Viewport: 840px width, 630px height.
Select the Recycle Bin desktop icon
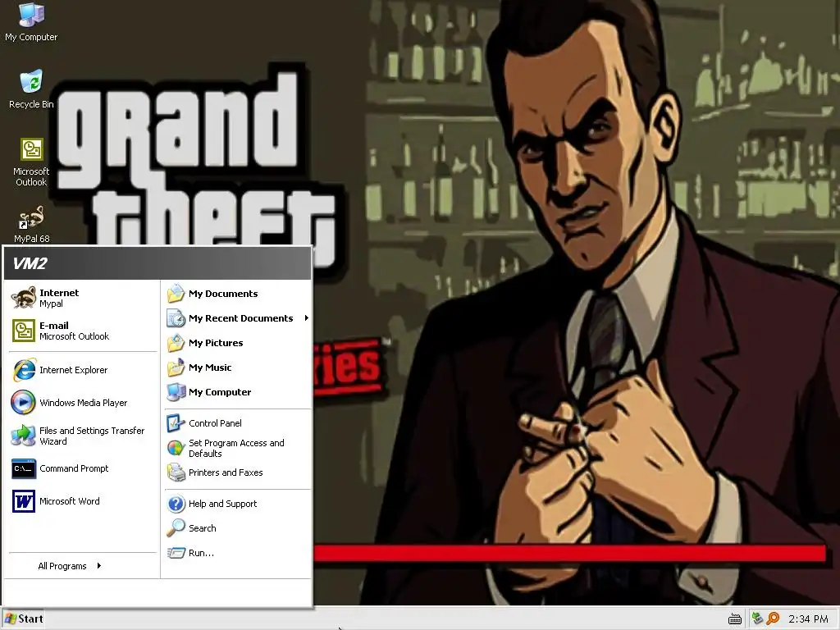pos(31,89)
